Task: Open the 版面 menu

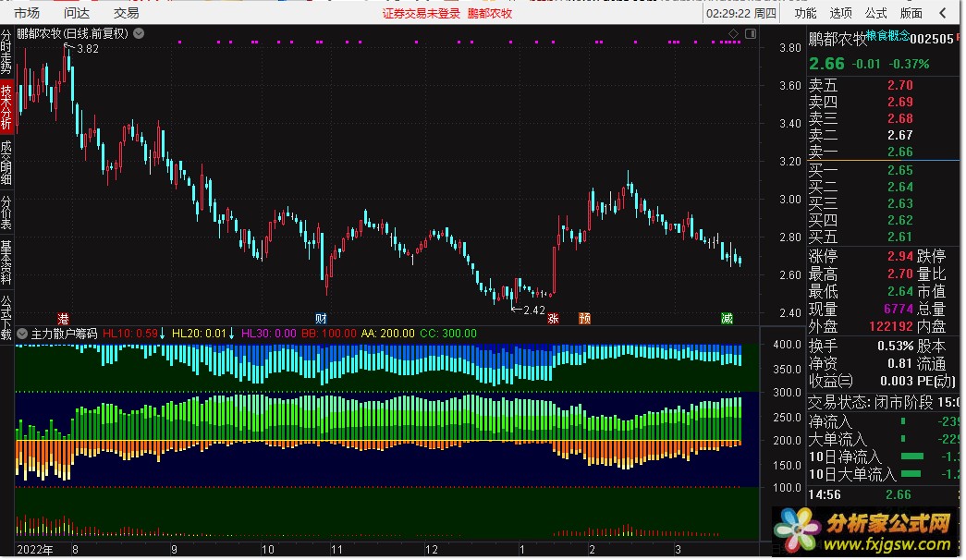Action: [911, 13]
